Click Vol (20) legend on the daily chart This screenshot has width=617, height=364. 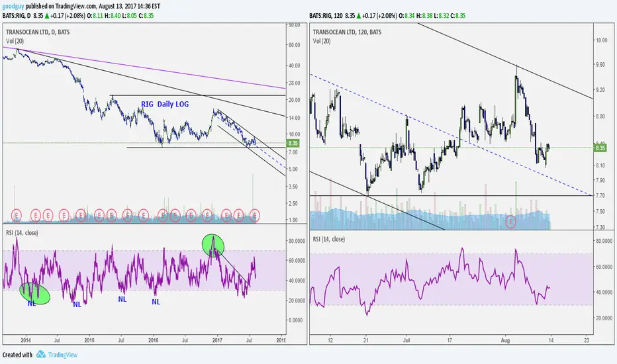tap(15, 41)
